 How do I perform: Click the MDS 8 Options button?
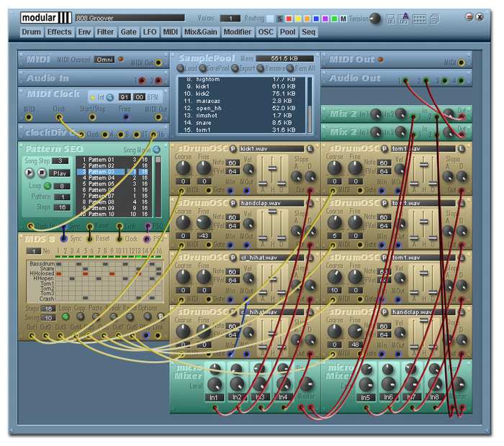[x=147, y=317]
